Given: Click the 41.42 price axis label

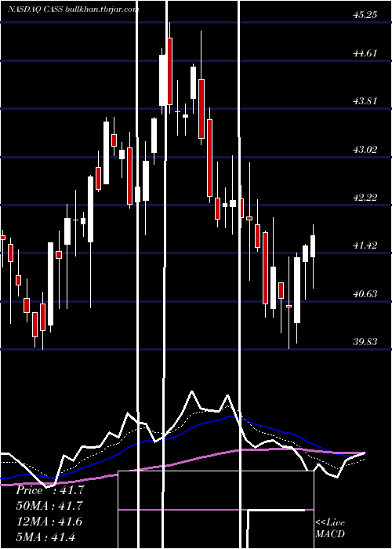Looking at the screenshot, I should coord(365,245).
